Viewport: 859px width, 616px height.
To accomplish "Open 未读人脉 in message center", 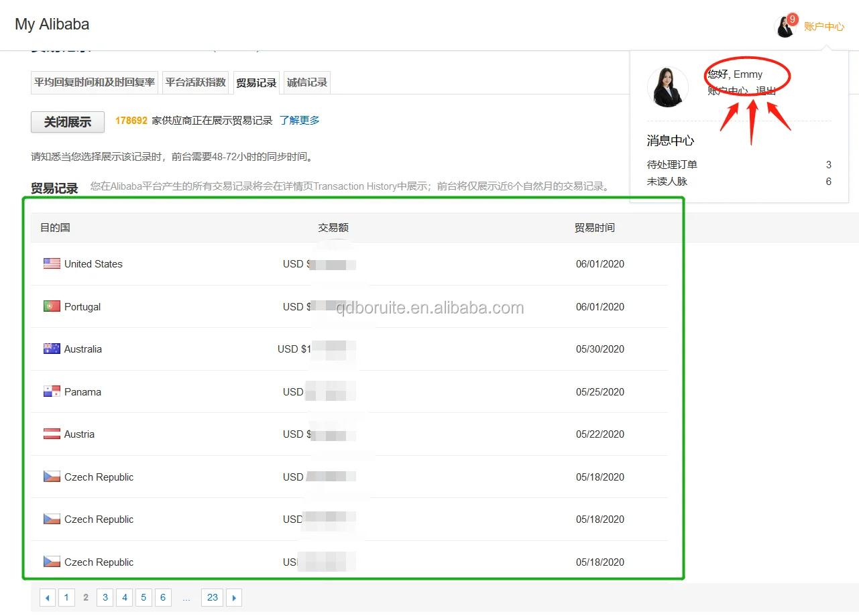I will (667, 182).
